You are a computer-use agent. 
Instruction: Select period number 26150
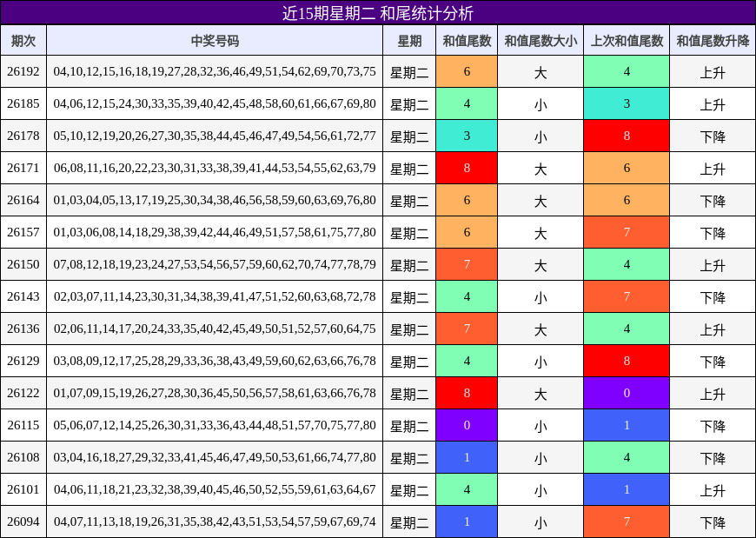tap(23, 264)
